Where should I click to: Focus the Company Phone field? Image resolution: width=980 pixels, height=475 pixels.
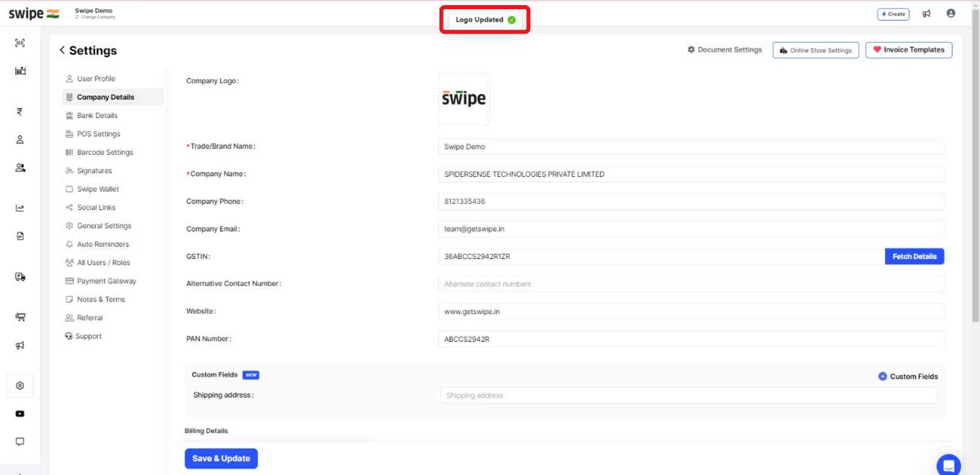coord(691,201)
